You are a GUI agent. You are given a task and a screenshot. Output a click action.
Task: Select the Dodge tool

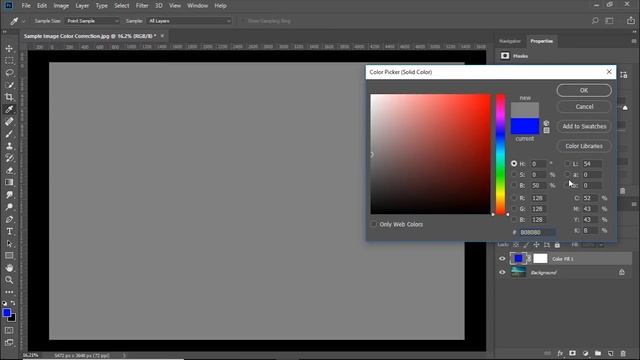click(9, 207)
